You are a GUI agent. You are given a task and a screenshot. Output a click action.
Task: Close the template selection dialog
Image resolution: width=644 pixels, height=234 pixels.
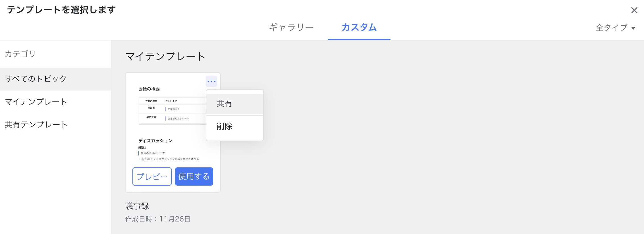(634, 11)
